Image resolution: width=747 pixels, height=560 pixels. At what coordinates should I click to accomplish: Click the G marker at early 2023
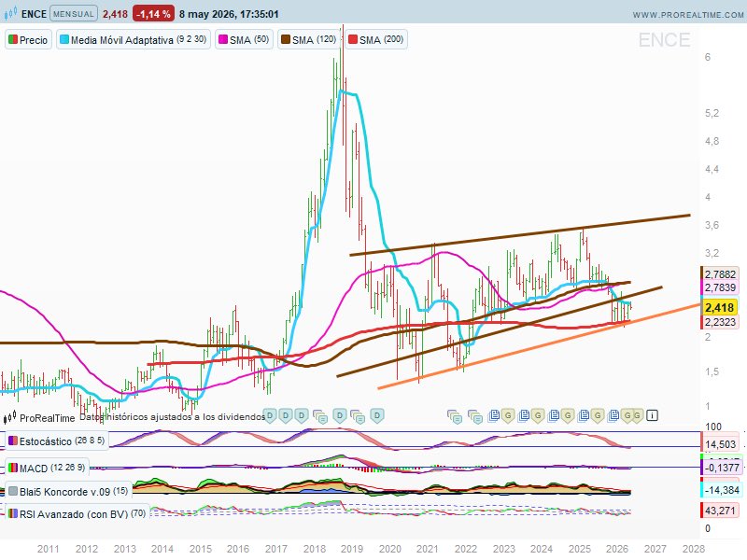coord(508,415)
